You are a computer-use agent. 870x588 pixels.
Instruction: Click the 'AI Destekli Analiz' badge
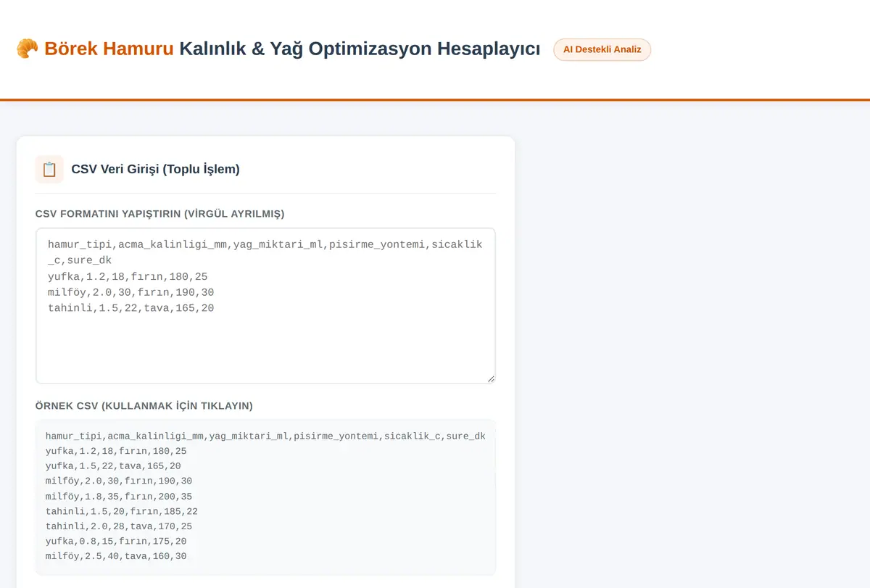(602, 49)
